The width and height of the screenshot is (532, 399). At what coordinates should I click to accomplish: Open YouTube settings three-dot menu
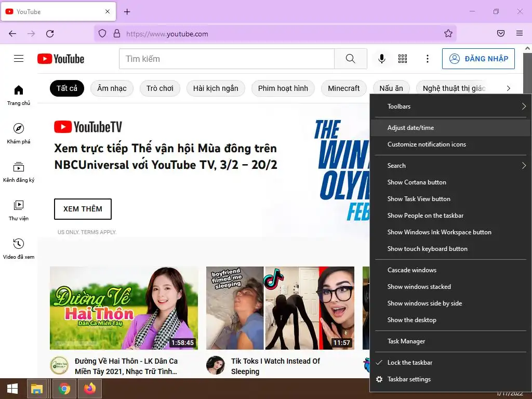tap(427, 59)
